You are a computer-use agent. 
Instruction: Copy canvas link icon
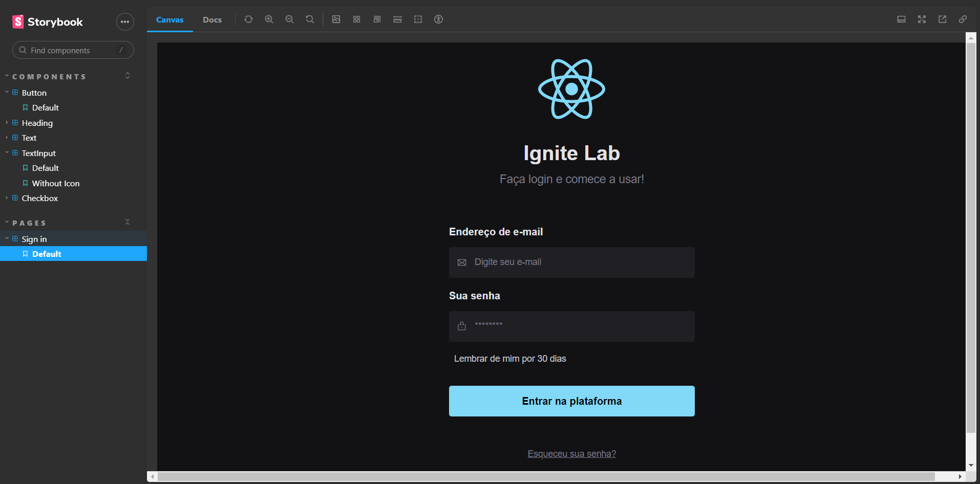963,19
